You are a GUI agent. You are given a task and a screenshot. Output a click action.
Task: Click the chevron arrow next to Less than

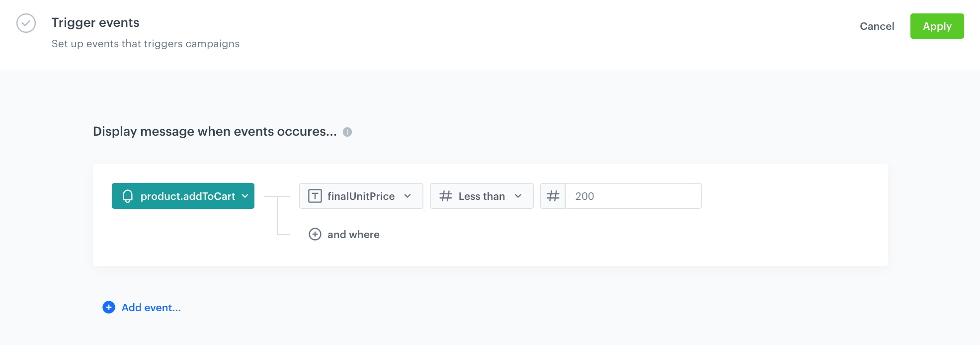[518, 196]
